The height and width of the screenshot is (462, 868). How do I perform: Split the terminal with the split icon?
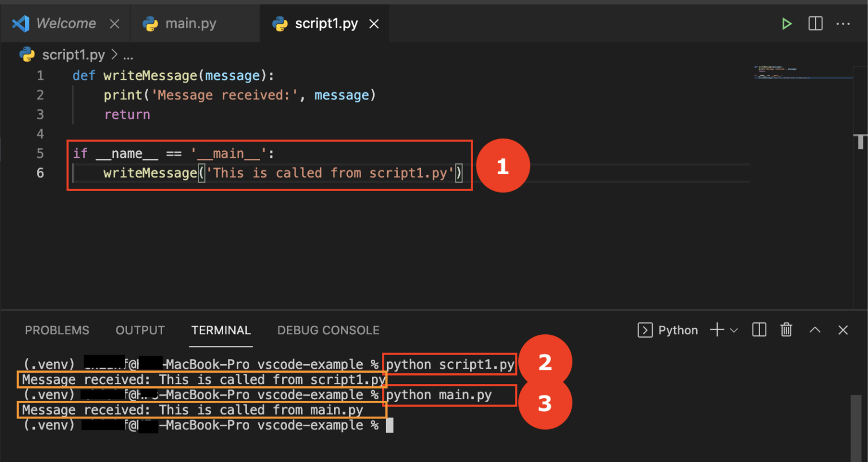coord(758,330)
